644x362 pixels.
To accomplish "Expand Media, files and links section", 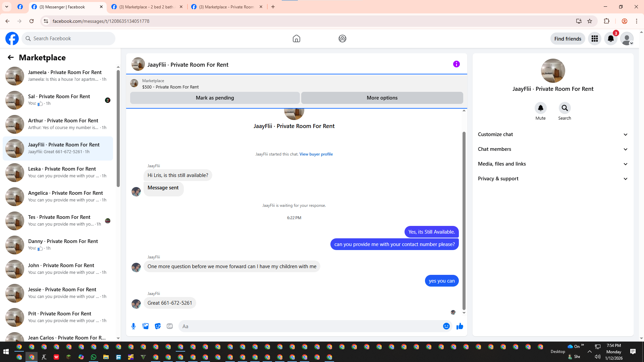I will (552, 164).
